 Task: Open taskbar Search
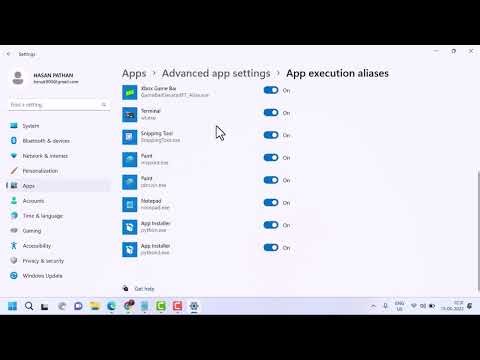(x=29, y=306)
